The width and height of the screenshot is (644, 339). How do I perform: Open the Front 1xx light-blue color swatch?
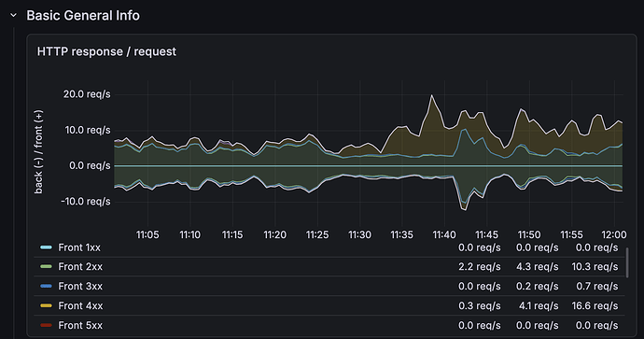(x=46, y=247)
